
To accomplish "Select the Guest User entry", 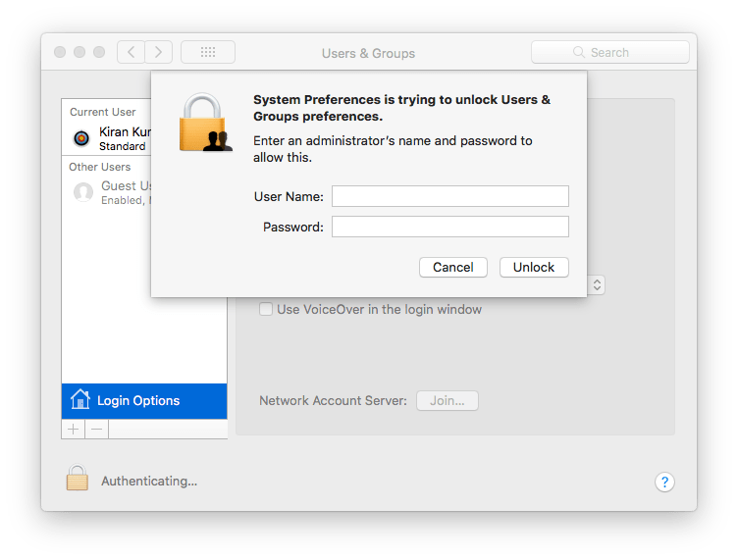I will pos(106,193).
